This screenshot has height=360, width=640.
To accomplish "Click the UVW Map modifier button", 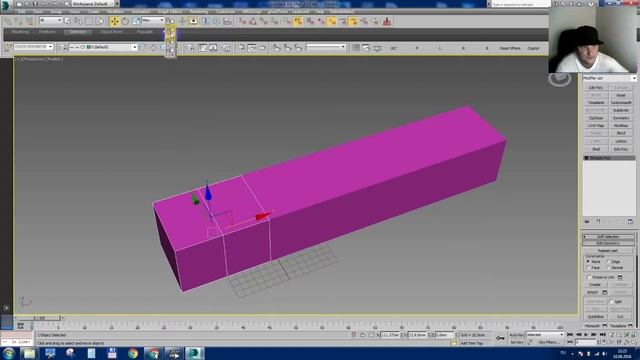I will click(596, 126).
